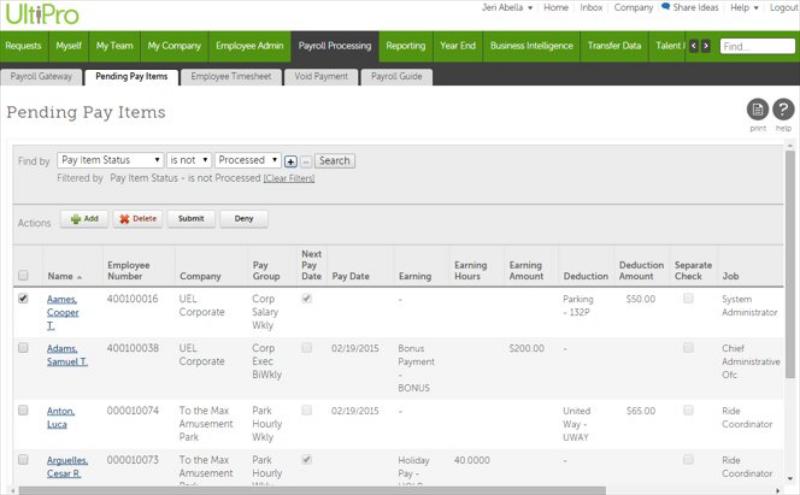Switch to the Payroll Guide tab

396,77
